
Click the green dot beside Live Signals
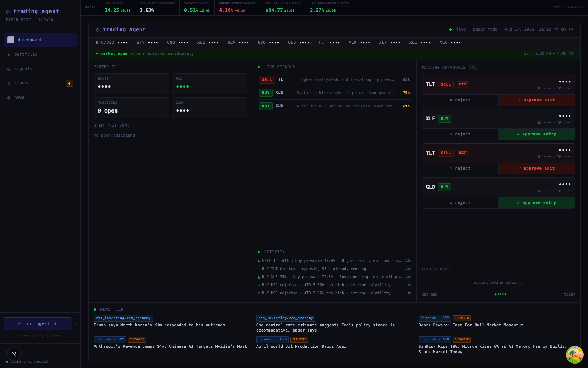pos(259,67)
